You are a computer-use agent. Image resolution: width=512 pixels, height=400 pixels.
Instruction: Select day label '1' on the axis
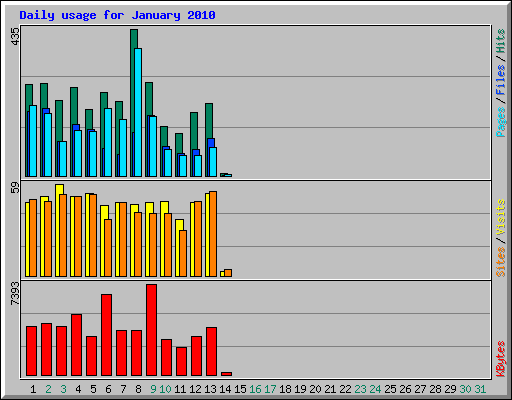33,389
